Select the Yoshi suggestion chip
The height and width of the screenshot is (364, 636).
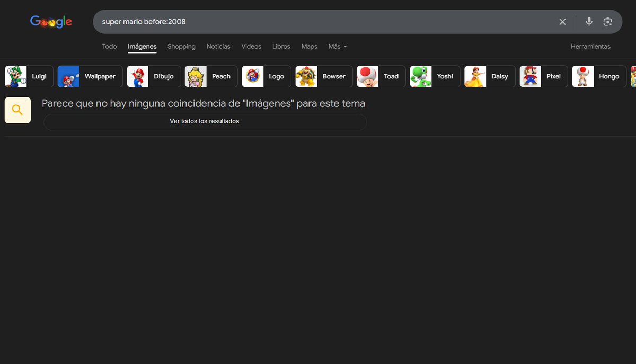click(435, 76)
